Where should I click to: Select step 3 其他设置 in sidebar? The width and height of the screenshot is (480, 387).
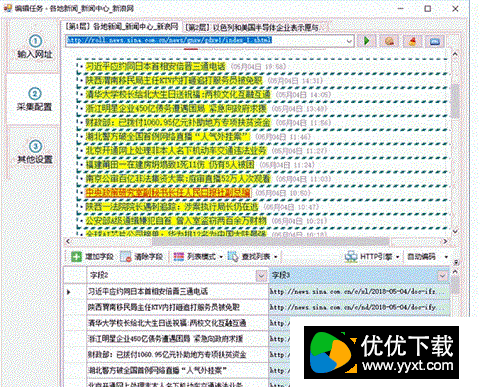[35, 152]
